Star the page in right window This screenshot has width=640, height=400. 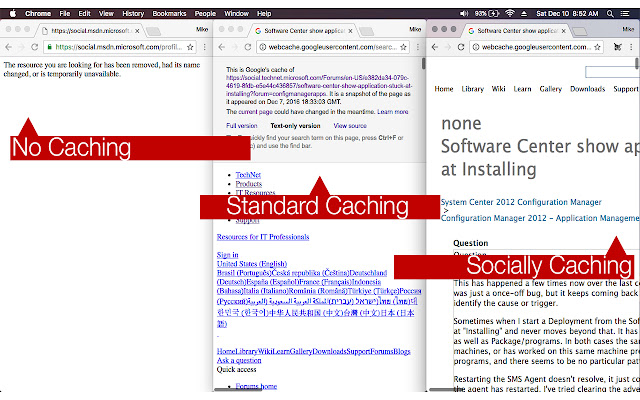598,47
